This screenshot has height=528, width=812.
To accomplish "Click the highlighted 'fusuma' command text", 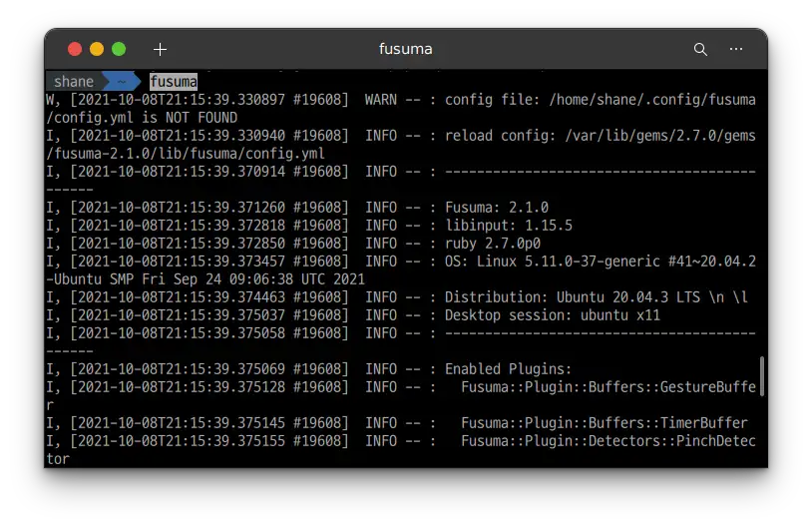I will [x=174, y=82].
